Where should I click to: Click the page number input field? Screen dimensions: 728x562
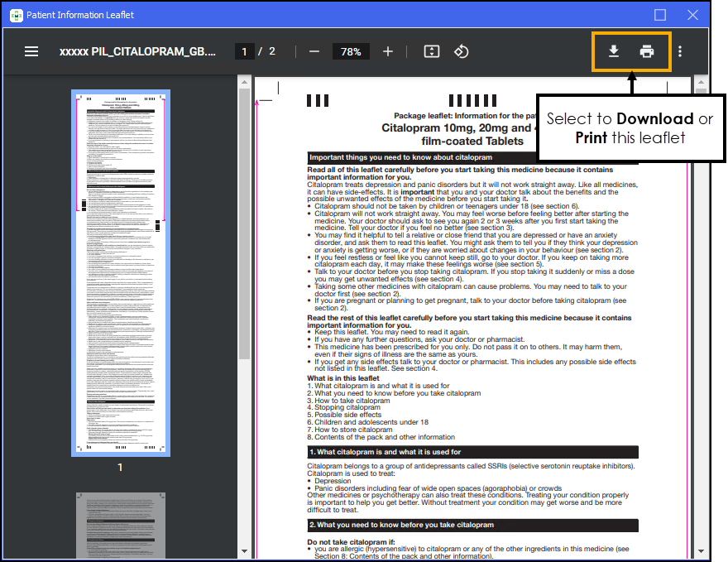click(x=244, y=51)
